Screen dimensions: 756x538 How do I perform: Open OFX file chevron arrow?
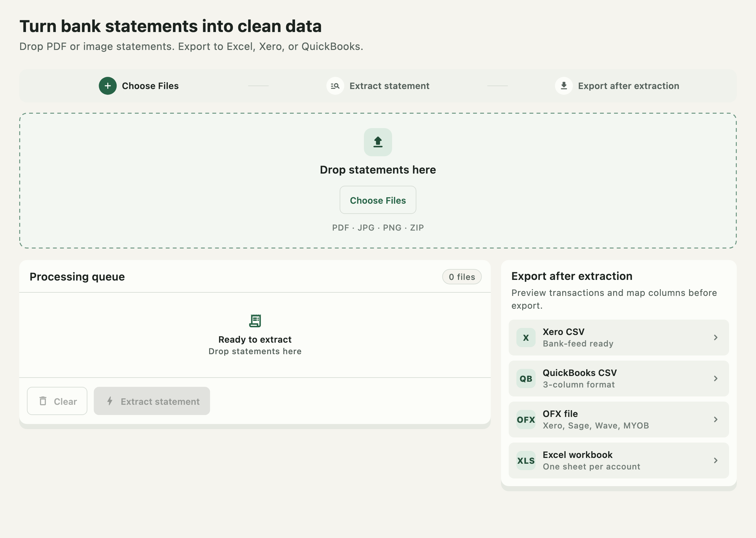716,420
